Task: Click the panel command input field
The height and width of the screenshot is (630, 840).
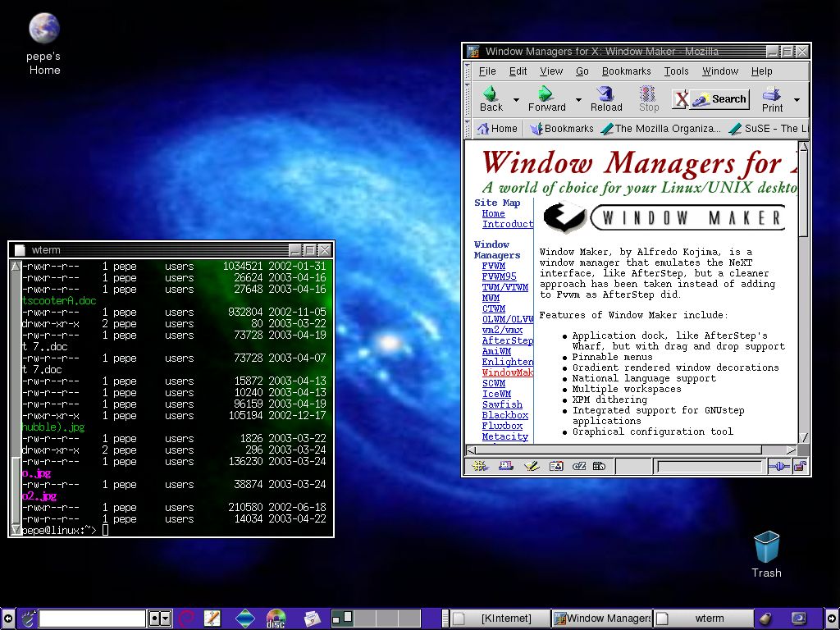Action: pos(92,619)
